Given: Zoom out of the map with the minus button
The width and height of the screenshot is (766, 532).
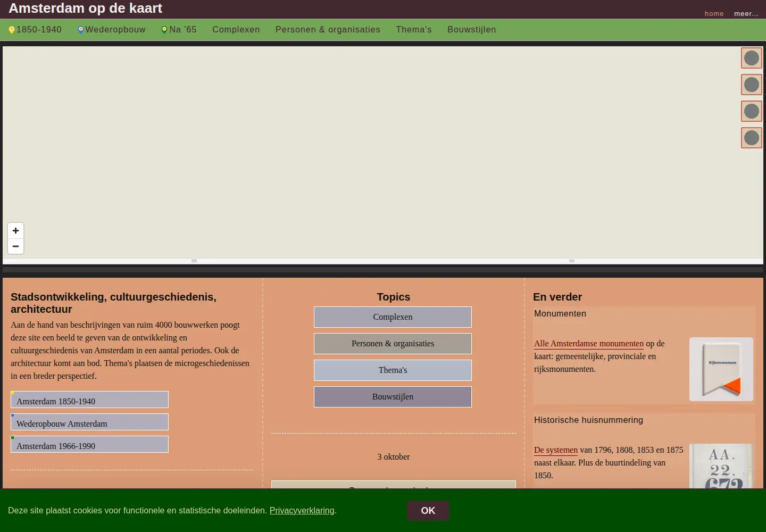Looking at the screenshot, I should pyautogui.click(x=15, y=246).
